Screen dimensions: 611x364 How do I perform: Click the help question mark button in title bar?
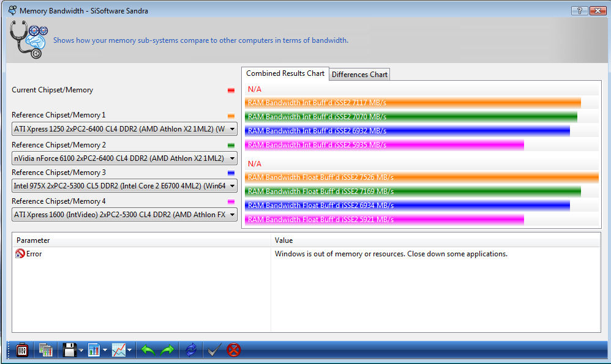tap(579, 10)
